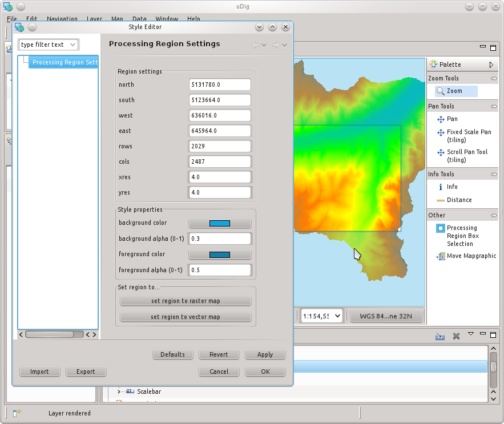Open the Layer menu
This screenshot has height=424, width=504.
(95, 19)
